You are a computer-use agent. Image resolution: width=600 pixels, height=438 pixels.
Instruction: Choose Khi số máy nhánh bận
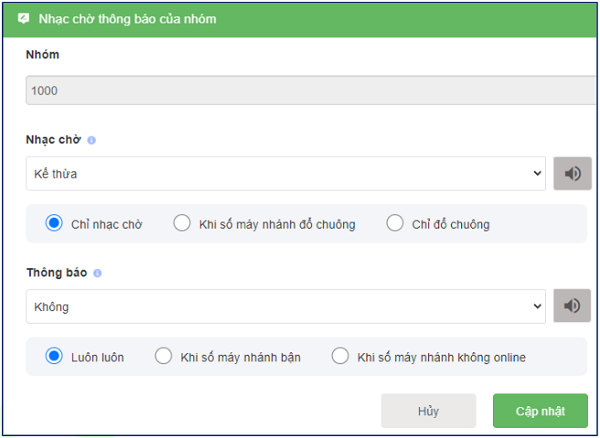click(163, 356)
